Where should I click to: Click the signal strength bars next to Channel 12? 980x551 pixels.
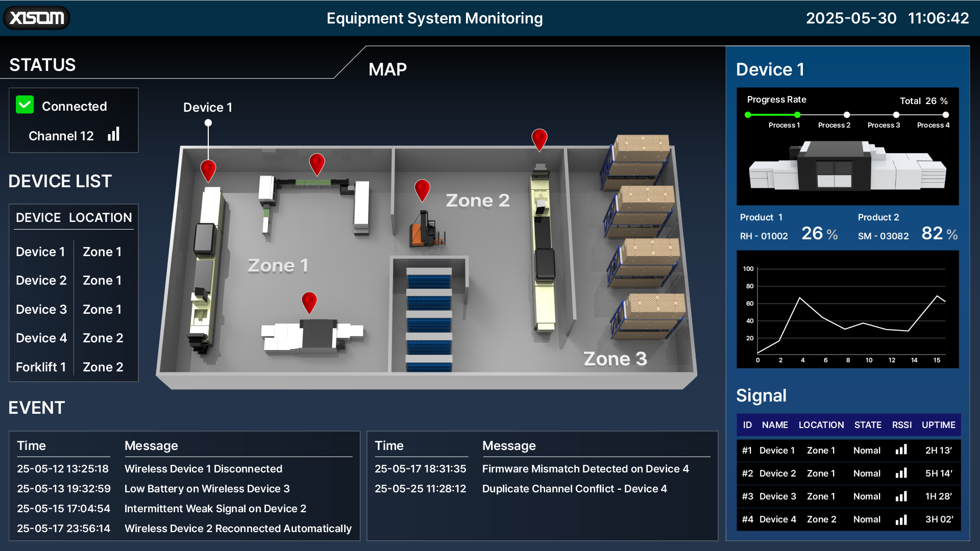click(x=113, y=134)
